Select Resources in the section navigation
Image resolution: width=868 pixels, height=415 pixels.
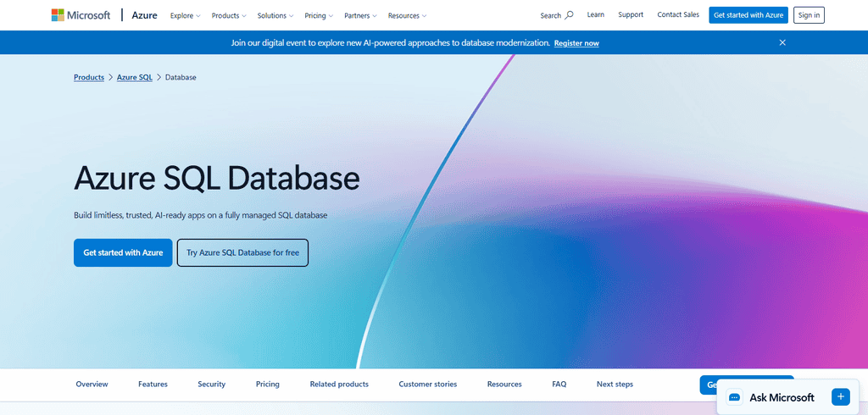click(x=504, y=384)
